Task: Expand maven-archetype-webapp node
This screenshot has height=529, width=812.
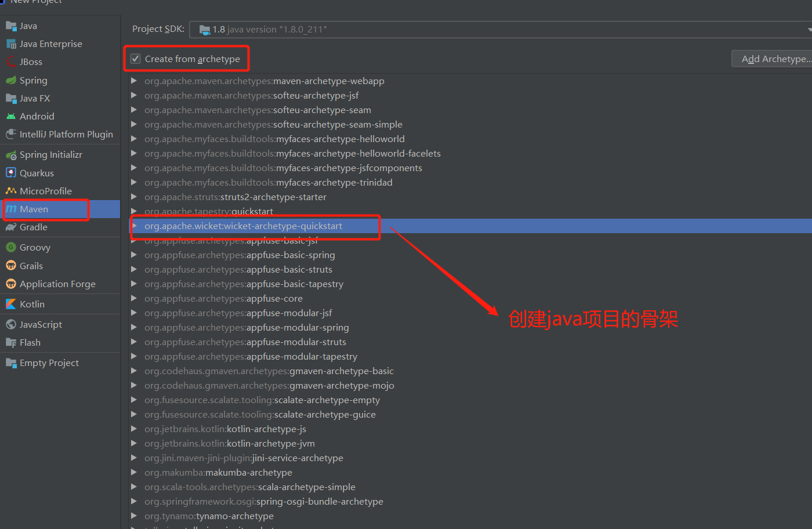Action: [134, 81]
